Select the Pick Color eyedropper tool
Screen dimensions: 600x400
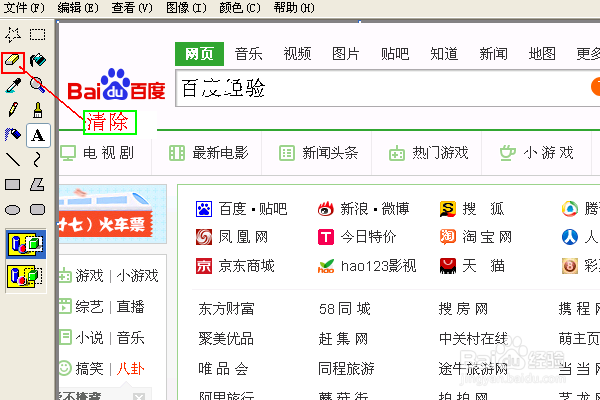[13, 85]
